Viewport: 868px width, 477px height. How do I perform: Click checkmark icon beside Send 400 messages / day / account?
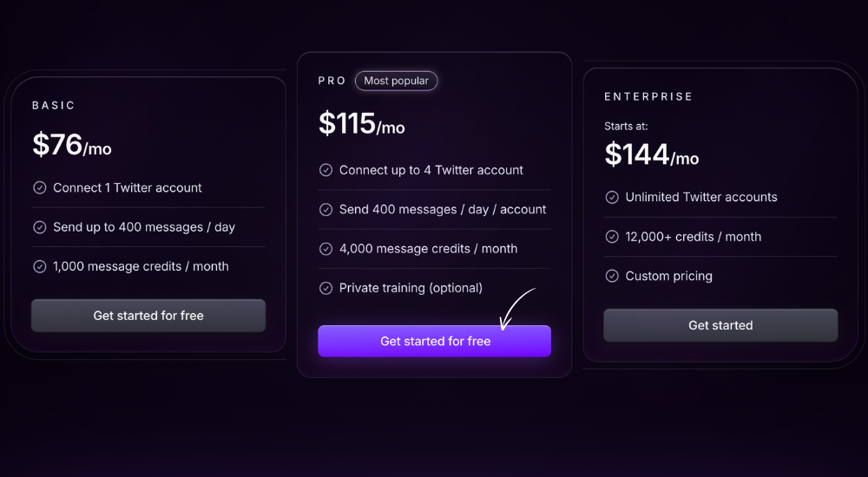click(326, 209)
